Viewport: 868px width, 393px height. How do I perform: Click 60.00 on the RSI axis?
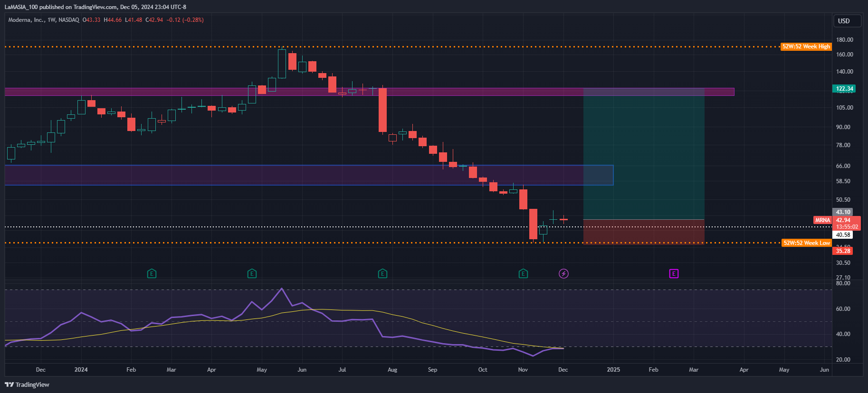tap(843, 309)
